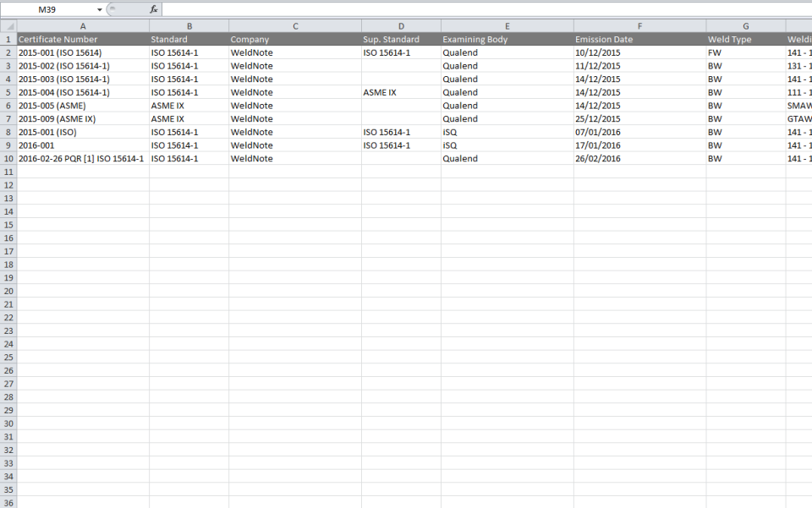Image resolution: width=812 pixels, height=508 pixels.
Task: Select row 10 header
Action: pos(8,158)
